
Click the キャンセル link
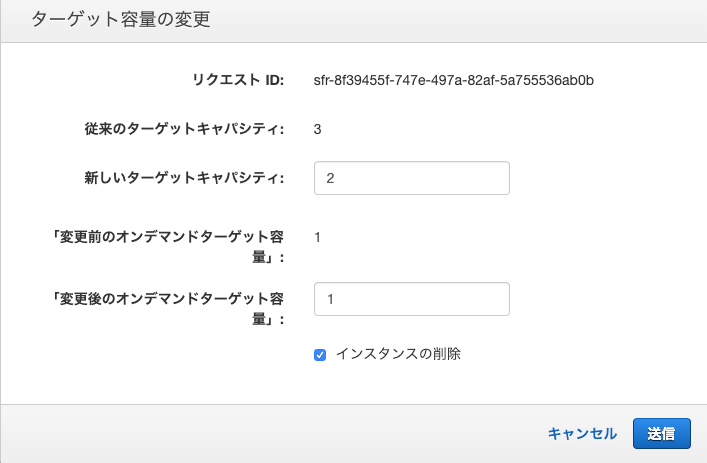582,434
